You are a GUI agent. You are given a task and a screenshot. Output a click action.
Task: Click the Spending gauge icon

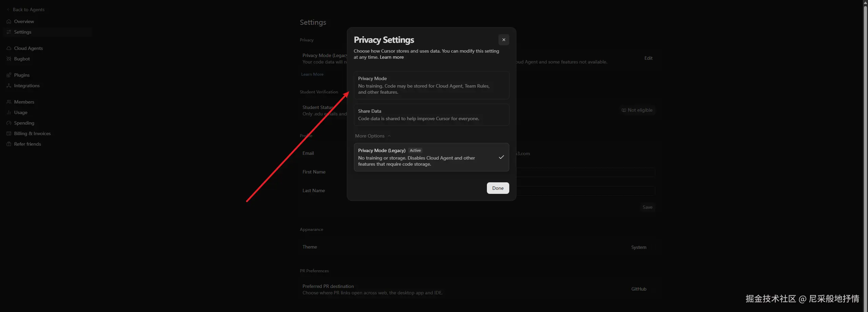click(x=9, y=123)
